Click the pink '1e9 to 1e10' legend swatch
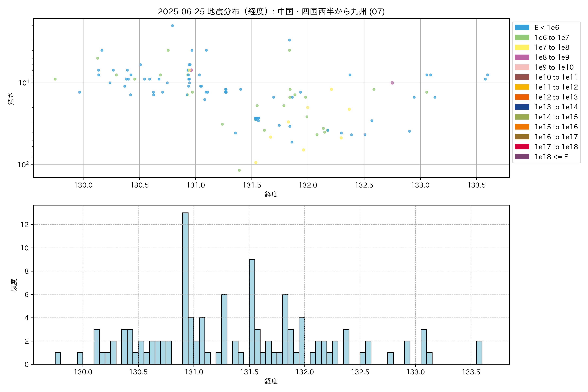 click(522, 67)
